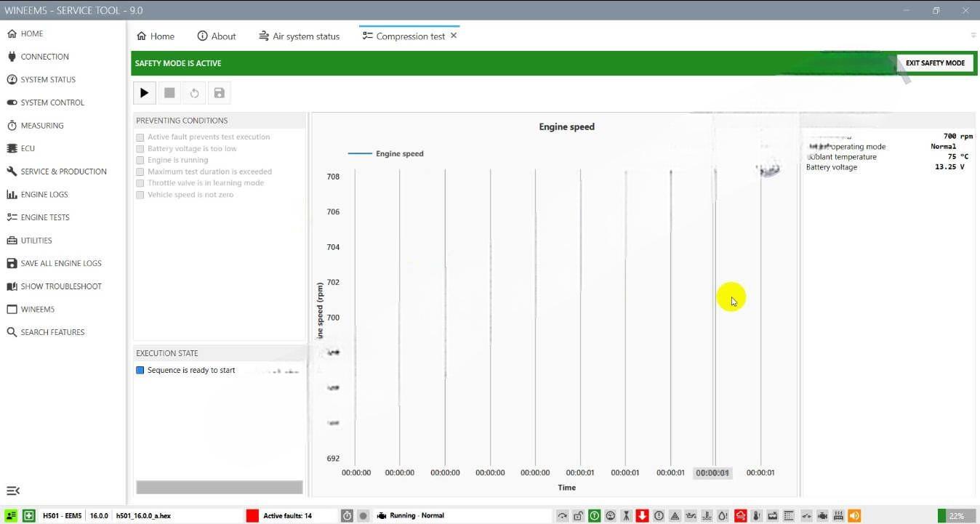Click the red down-arrow icon in status bar

pyautogui.click(x=642, y=516)
